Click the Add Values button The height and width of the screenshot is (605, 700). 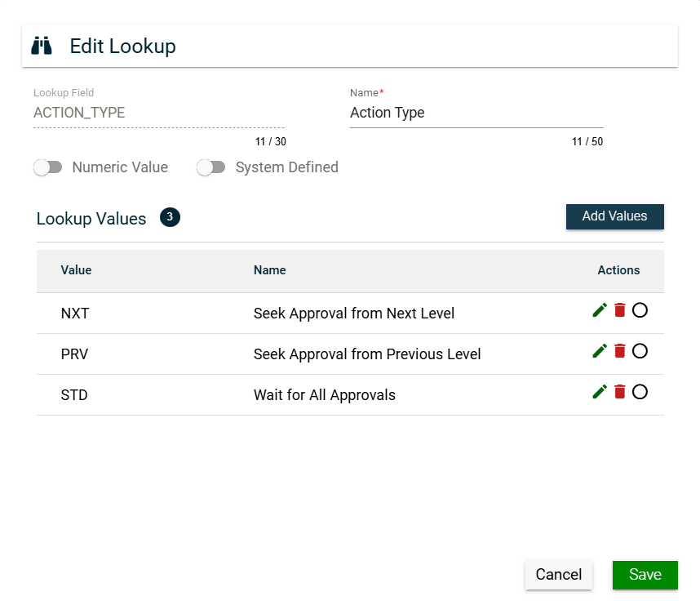(x=614, y=216)
